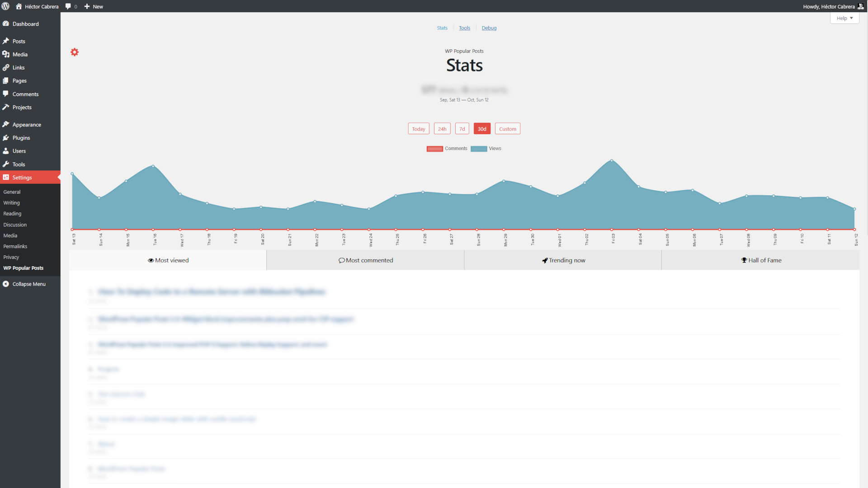Click the Dashboard icon in sidebar
Image resolution: width=868 pixels, height=488 pixels.
click(6, 24)
